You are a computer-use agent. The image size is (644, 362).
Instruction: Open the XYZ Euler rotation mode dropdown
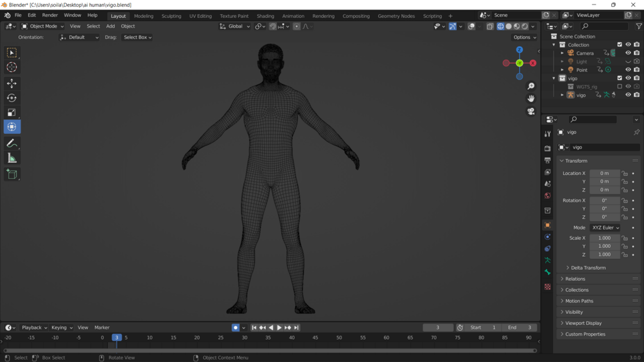605,227
